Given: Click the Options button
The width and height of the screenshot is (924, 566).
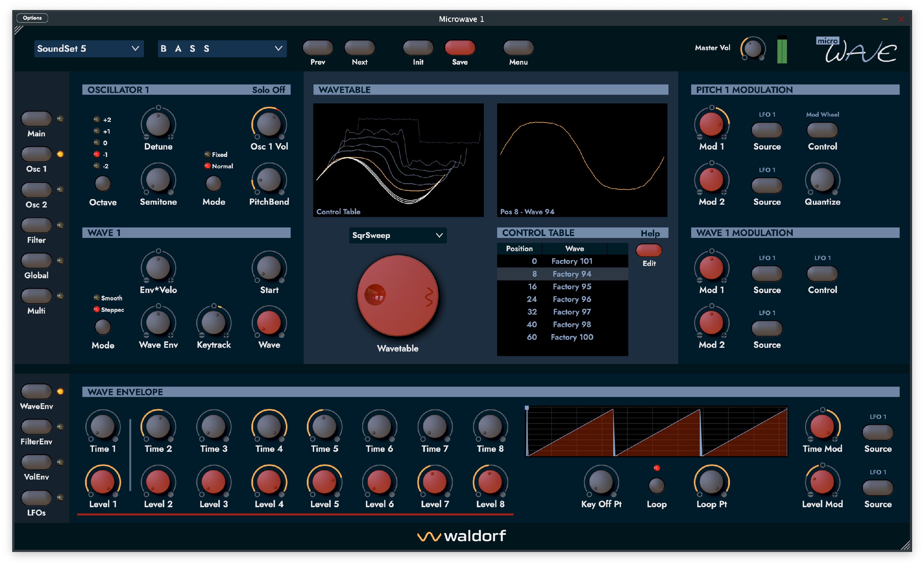Looking at the screenshot, I should [x=32, y=18].
